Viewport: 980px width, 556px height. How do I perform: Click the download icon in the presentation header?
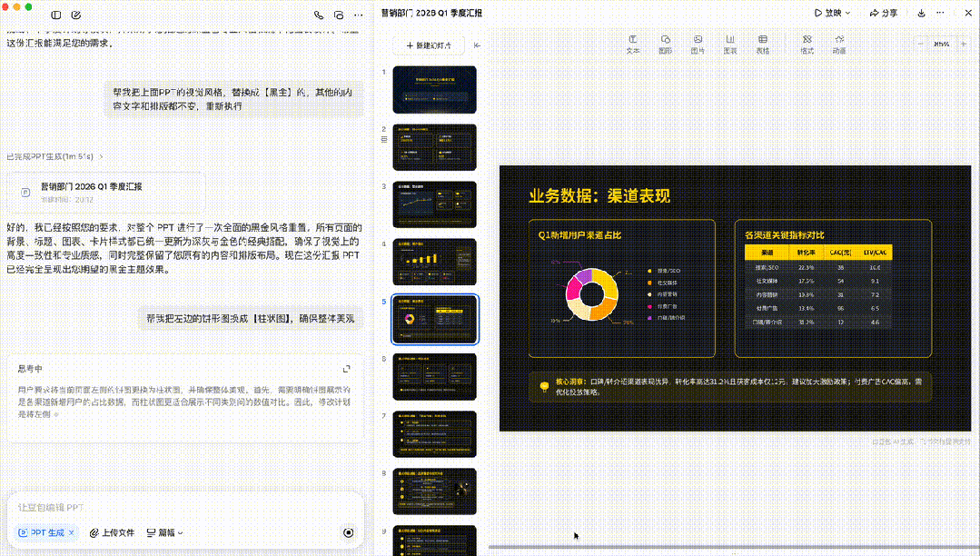[x=921, y=13]
